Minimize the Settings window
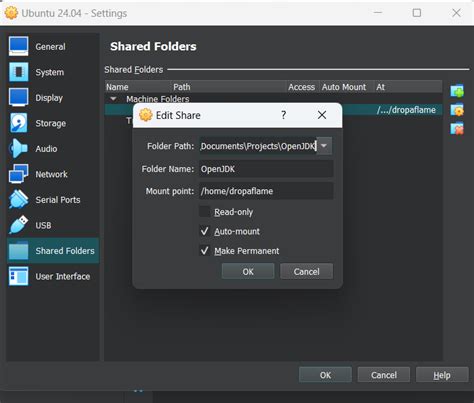This screenshot has height=403, width=474. [x=378, y=13]
